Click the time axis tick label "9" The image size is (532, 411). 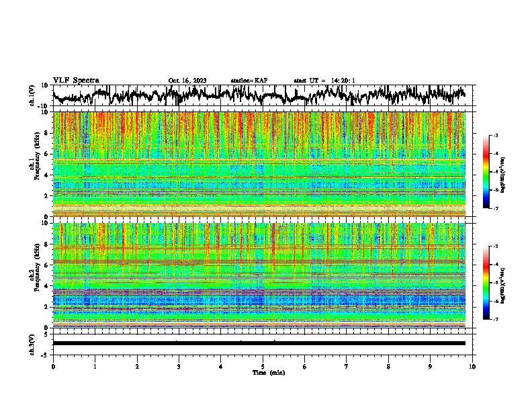coord(430,367)
